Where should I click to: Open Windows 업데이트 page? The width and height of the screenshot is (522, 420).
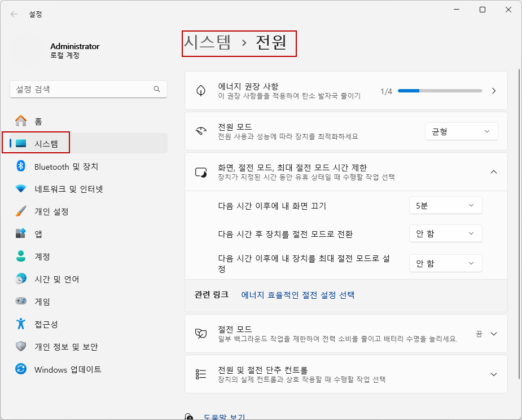coord(89,369)
